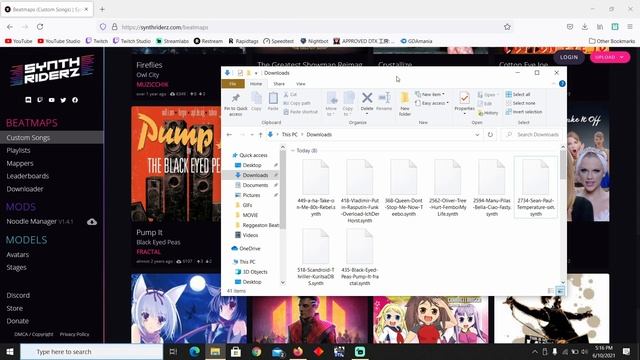Open the File tab in Explorer

point(233,84)
